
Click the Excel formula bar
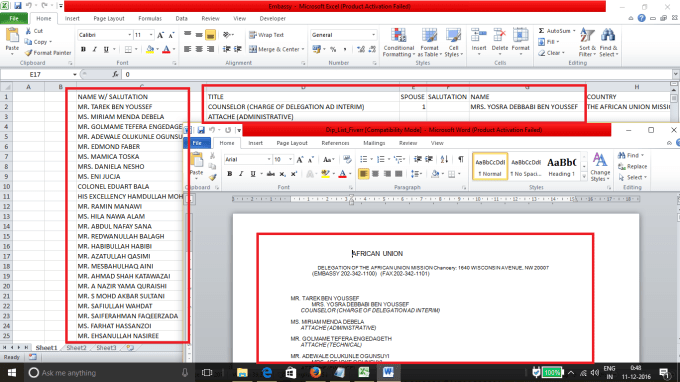pyautogui.click(x=397, y=75)
